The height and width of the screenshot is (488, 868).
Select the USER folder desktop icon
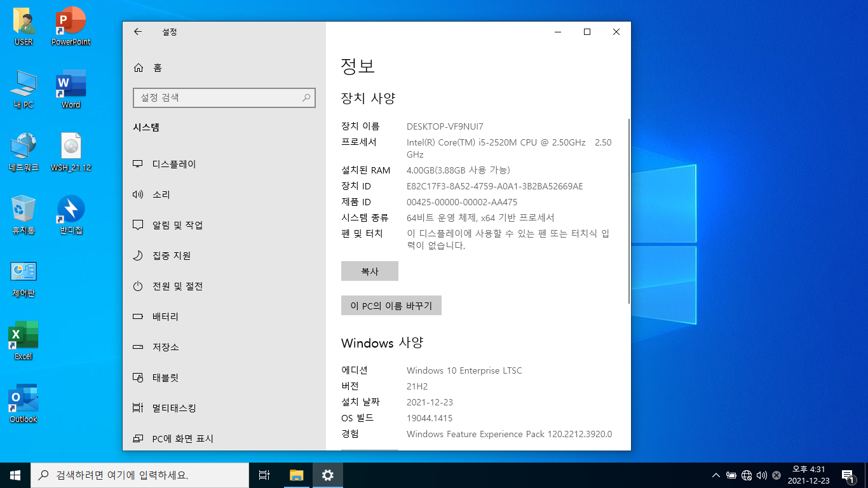click(x=24, y=27)
